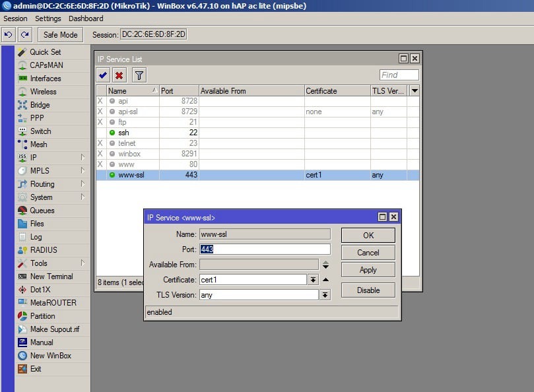This screenshot has height=392, width=534.
Task: Open the TLS Version dropdown
Action: pos(325,295)
